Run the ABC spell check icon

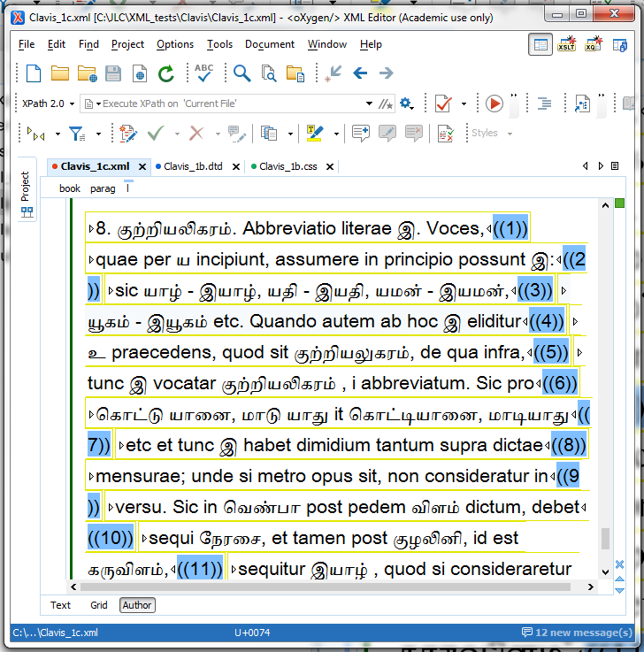click(x=203, y=73)
